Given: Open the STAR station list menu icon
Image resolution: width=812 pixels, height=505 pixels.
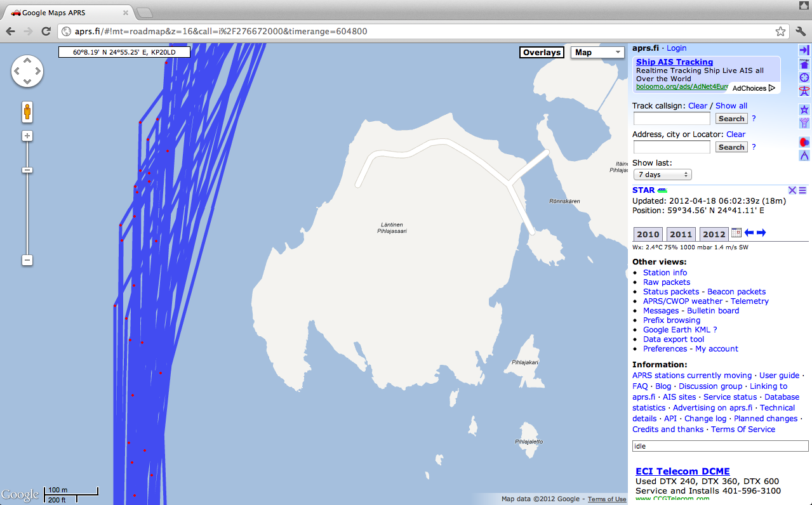Looking at the screenshot, I should [802, 190].
